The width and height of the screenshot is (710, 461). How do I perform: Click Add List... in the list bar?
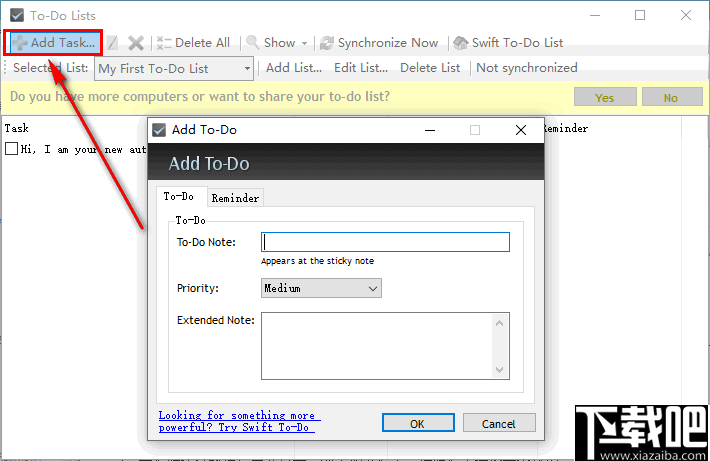pyautogui.click(x=294, y=68)
